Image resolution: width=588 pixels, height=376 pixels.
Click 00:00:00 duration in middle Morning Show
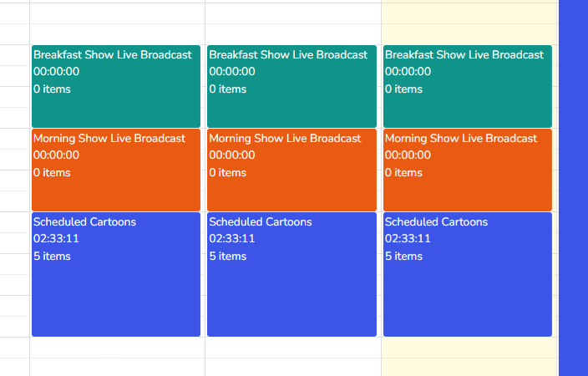(x=232, y=155)
